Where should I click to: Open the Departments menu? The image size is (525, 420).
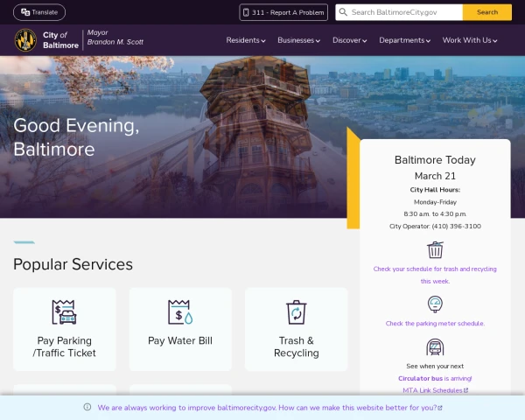404,40
